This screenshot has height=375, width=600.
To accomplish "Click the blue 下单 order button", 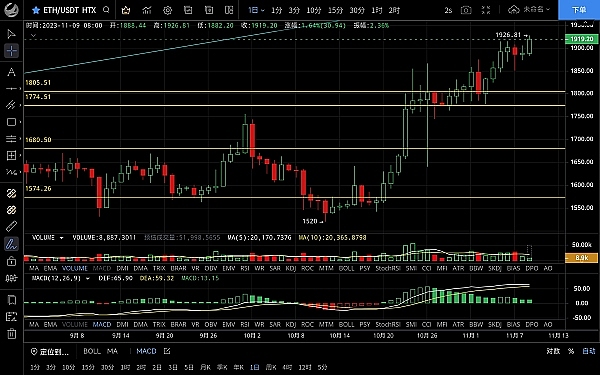I will pyautogui.click(x=579, y=10).
